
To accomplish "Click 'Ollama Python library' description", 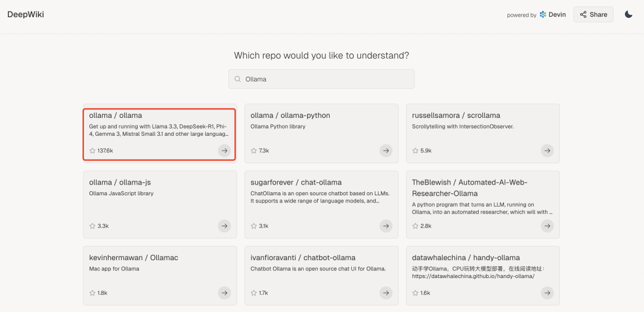I will coord(278,127).
